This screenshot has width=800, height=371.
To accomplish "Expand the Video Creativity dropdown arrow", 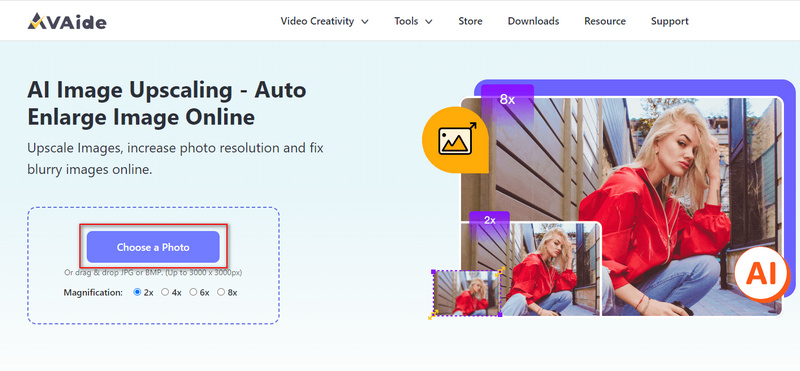I will pyautogui.click(x=365, y=21).
